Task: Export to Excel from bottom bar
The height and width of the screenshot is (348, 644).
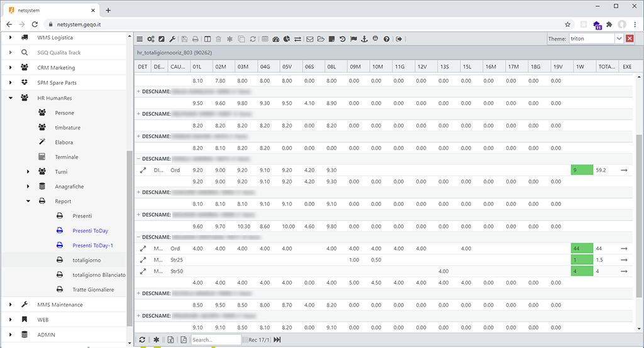Action: pos(170,340)
